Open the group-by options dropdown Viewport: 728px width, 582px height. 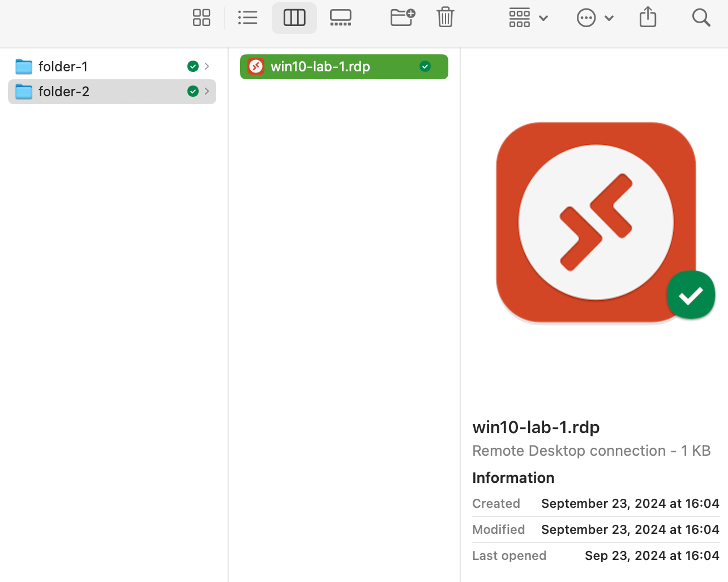[x=528, y=18]
